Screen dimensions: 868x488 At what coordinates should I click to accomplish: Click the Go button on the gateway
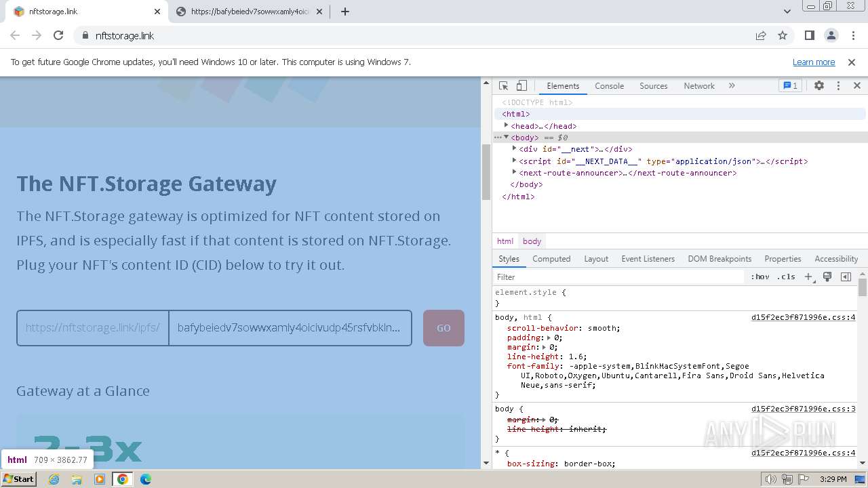click(x=443, y=328)
